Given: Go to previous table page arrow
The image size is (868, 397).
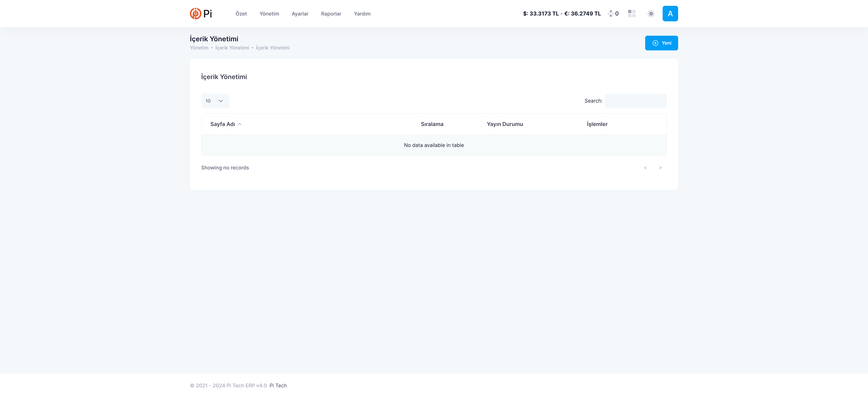Looking at the screenshot, I should pos(645,168).
